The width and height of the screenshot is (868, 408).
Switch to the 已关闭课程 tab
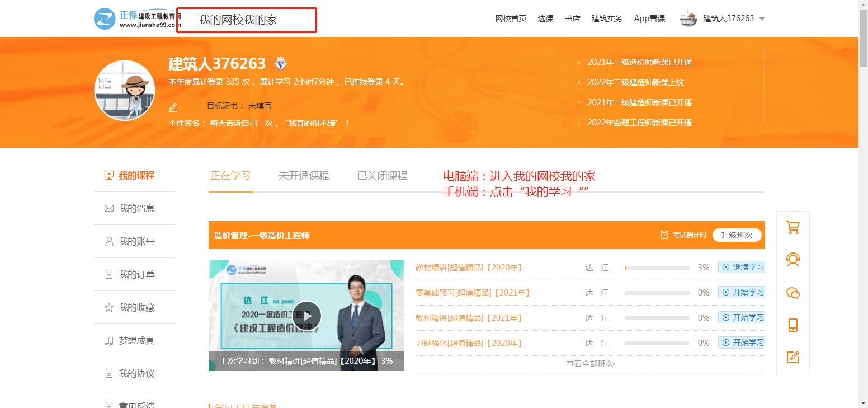[x=382, y=176]
